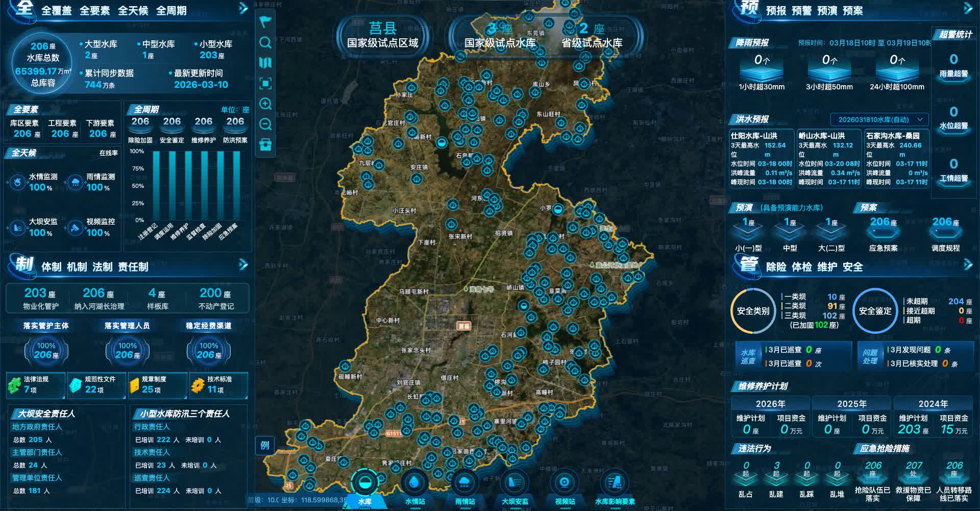The height and width of the screenshot is (511, 980).
Task: Zoom in with the plus magnifier
Action: tap(265, 104)
